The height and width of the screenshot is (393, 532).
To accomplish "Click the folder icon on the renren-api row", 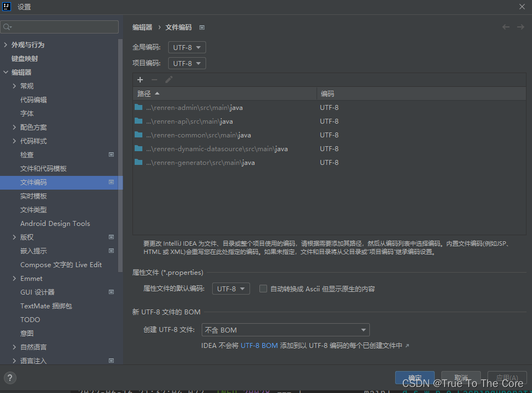I will click(138, 121).
